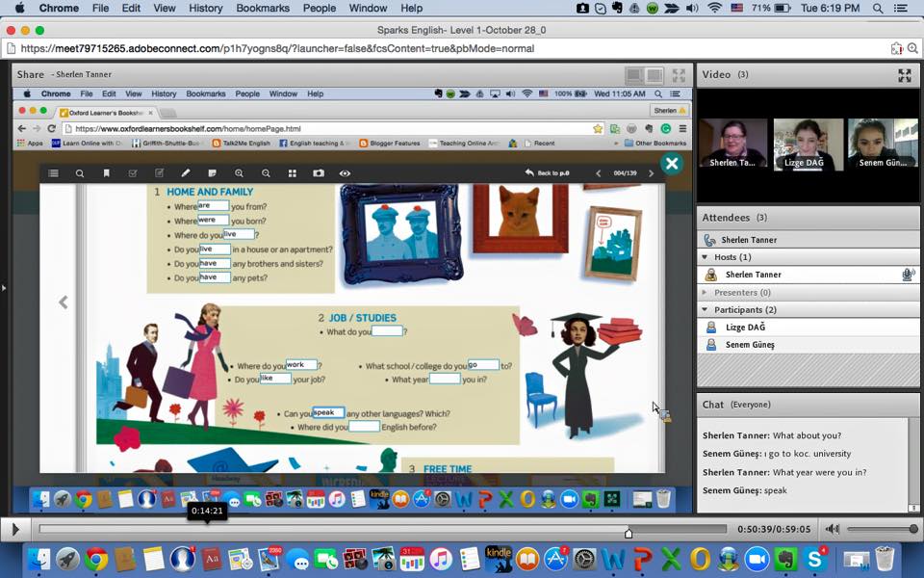Screen dimensions: 924x578
Task: Open Skype from the bottom Dock
Action: tap(814, 559)
